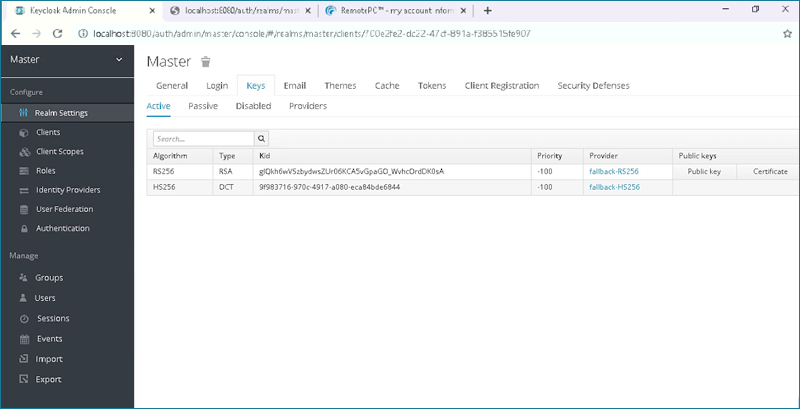Click the search magnifier icon button
Screen dimensions: 800x409
point(262,139)
